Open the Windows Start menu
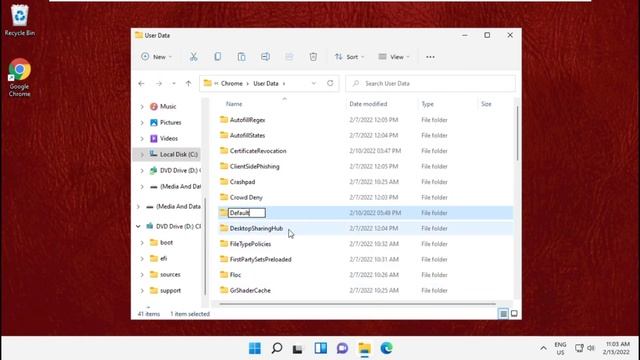This screenshot has height=360, width=640. 255,348
